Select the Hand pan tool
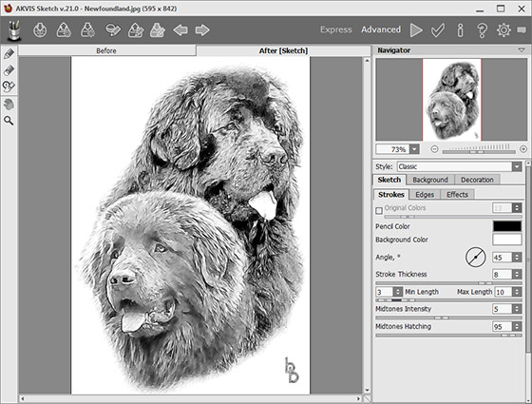 coord(9,105)
